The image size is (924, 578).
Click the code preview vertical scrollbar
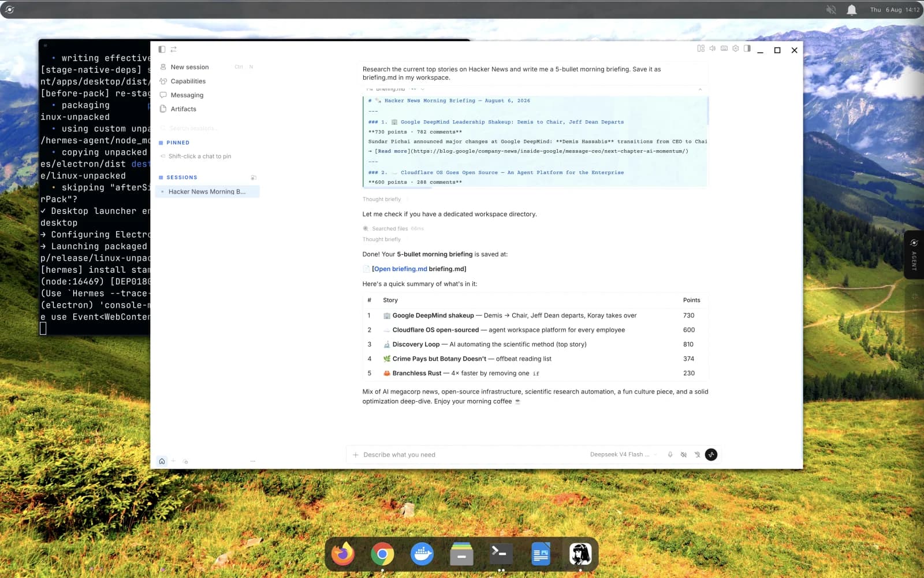(707, 111)
